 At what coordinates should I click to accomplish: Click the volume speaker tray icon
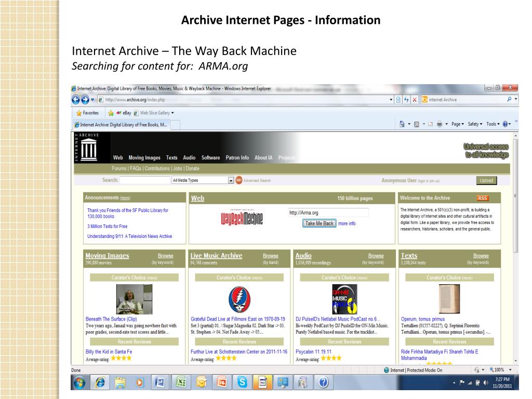(x=486, y=383)
